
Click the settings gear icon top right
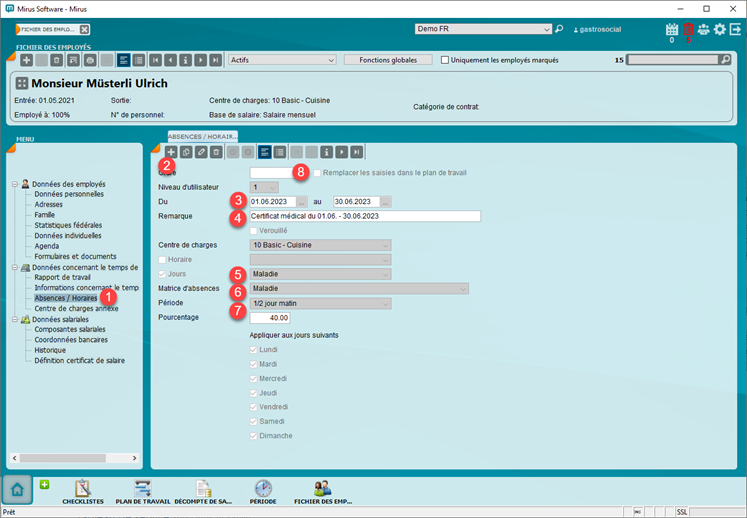click(719, 30)
